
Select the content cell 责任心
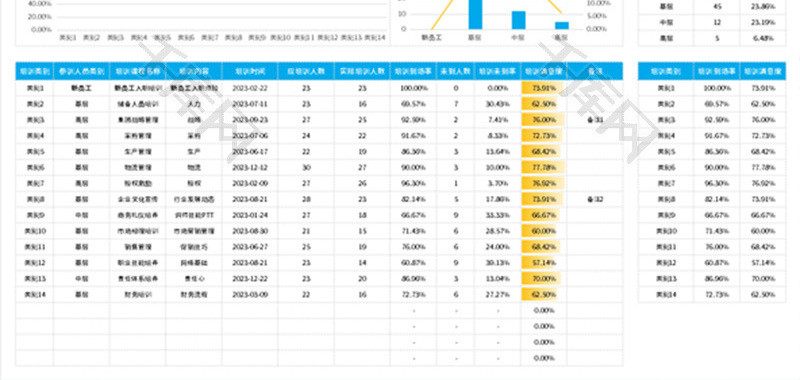tap(193, 278)
